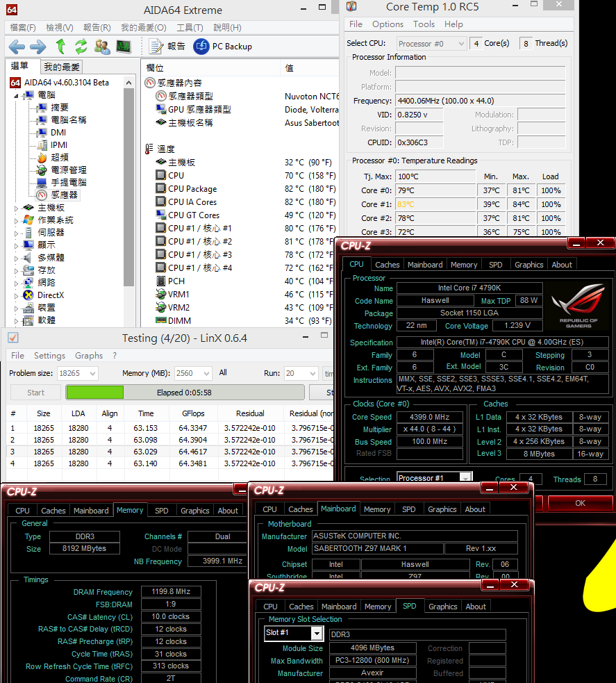616x683 pixels.
Task: Click the AIDA64 forward arrow icon
Action: (x=38, y=47)
